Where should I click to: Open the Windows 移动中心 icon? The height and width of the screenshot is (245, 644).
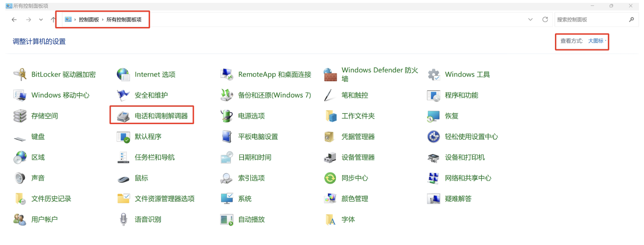tap(20, 95)
